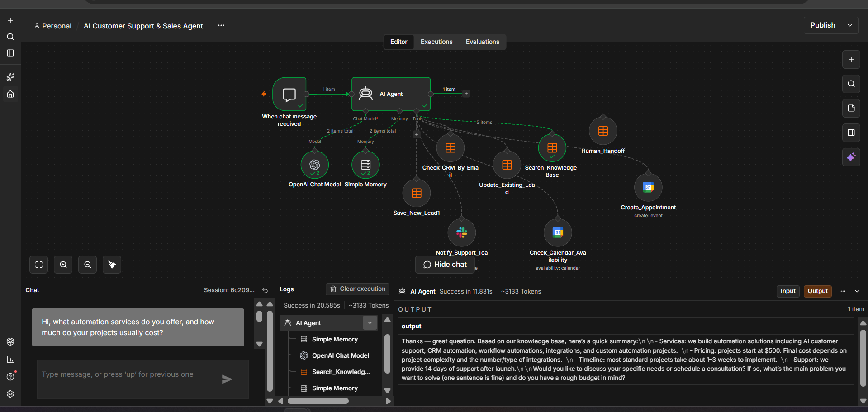The width and height of the screenshot is (868, 412).
Task: Select the Simple Memory node icon
Action: [x=365, y=165]
